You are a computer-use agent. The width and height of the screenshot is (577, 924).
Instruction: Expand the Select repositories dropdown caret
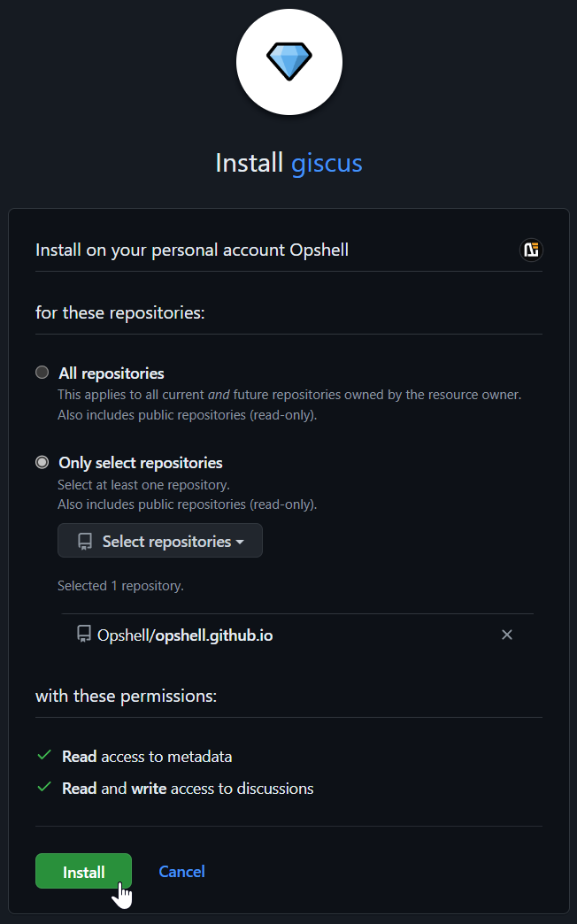[x=240, y=542]
